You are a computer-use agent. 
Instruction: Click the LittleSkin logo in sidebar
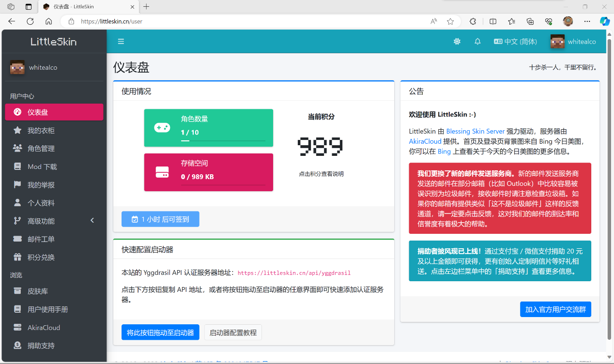53,42
